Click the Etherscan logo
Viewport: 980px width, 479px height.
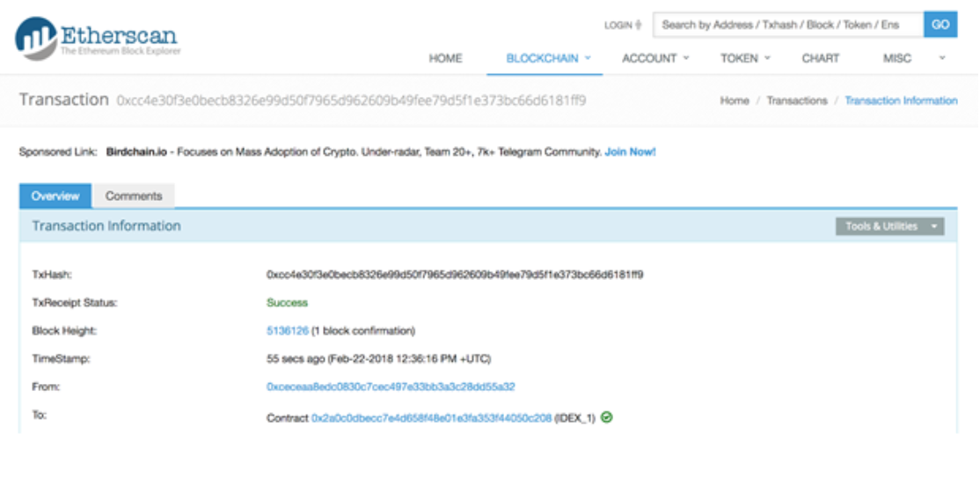pyautogui.click(x=97, y=40)
